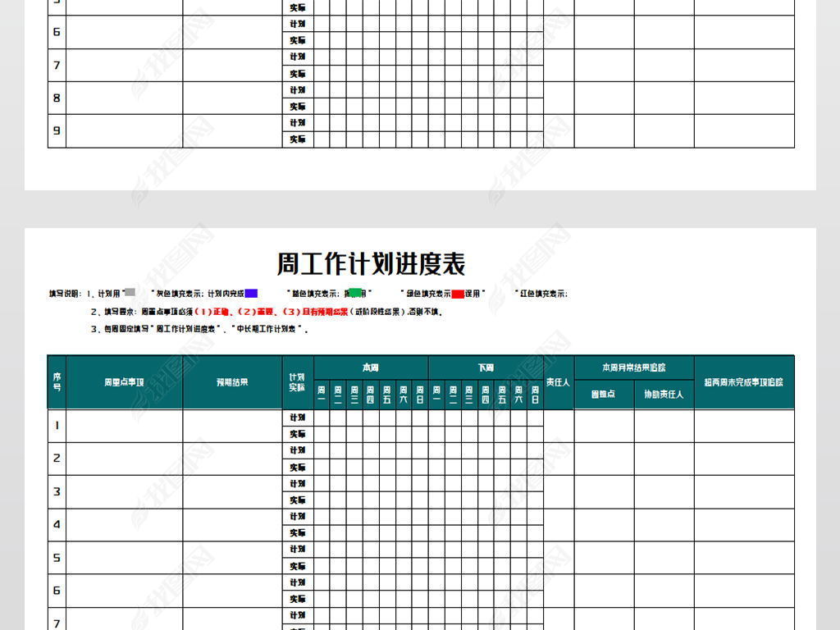Image resolution: width=840 pixels, height=630 pixels.
Task: Click the 周六 column header under 下周
Action: point(518,395)
